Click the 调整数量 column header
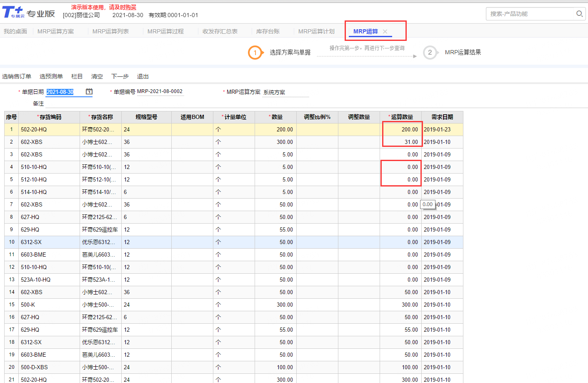Image resolution: width=588 pixels, height=383 pixels. point(359,117)
